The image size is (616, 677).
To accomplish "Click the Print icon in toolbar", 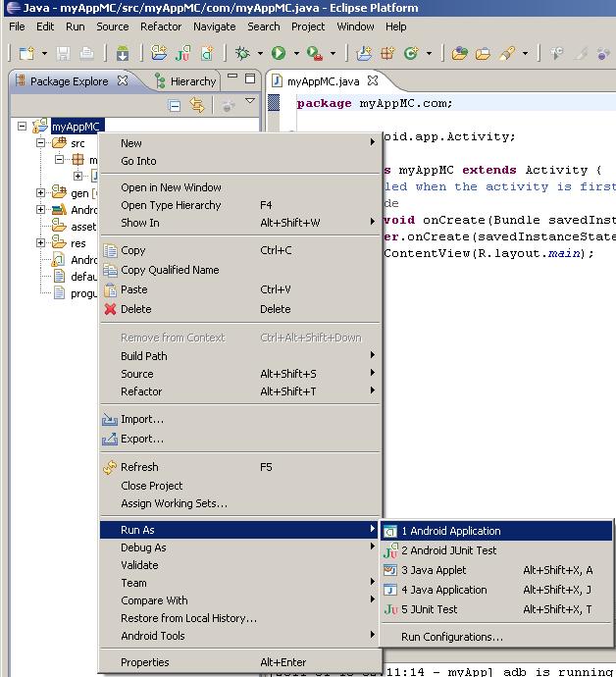I will point(86,53).
